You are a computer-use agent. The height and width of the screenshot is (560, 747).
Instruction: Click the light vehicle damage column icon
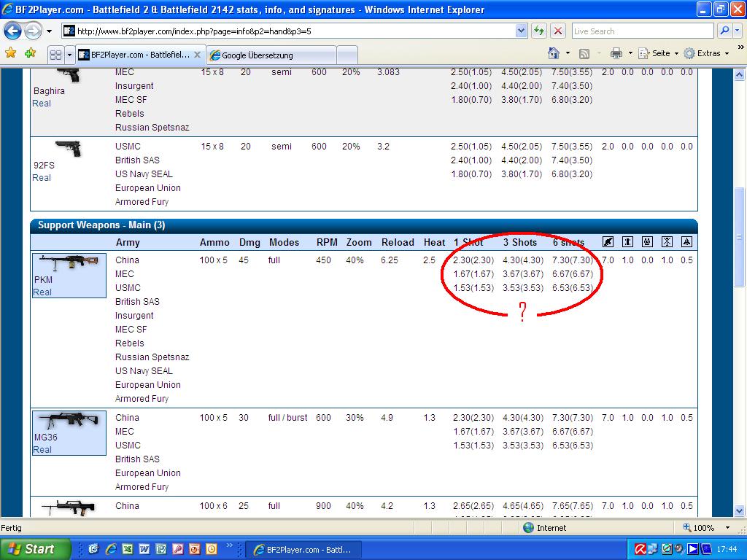pos(627,242)
